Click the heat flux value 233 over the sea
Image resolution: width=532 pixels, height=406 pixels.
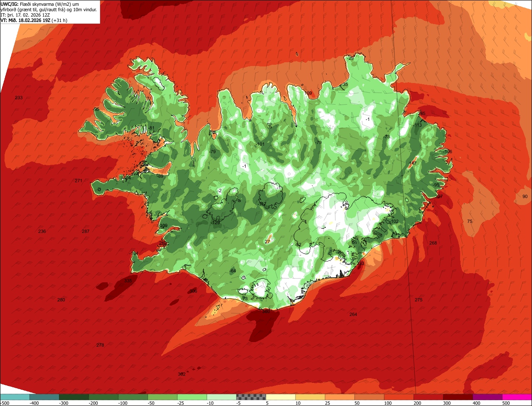point(19,98)
